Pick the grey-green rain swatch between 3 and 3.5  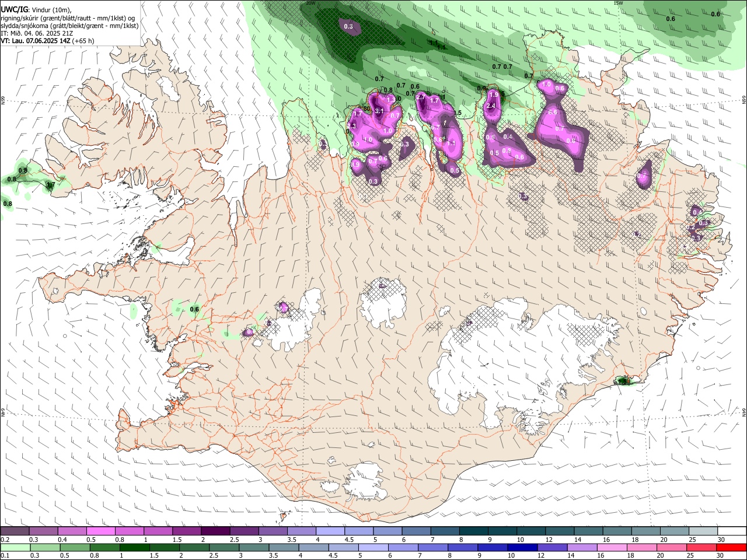click(x=254, y=547)
